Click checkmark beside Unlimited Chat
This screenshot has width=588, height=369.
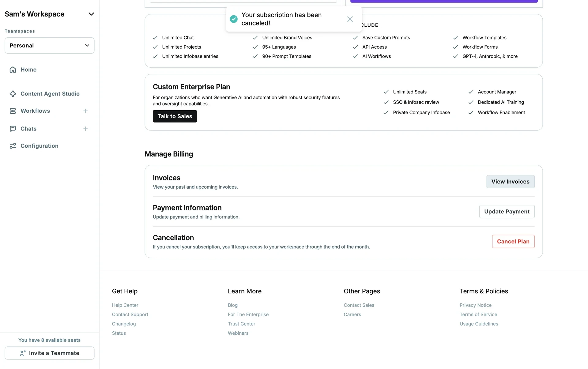point(155,38)
